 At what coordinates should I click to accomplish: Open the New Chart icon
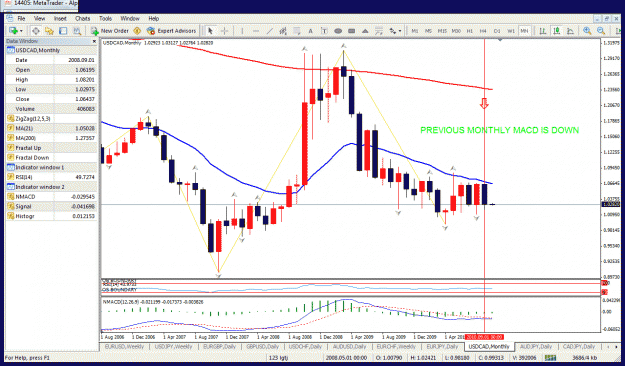click(13, 31)
